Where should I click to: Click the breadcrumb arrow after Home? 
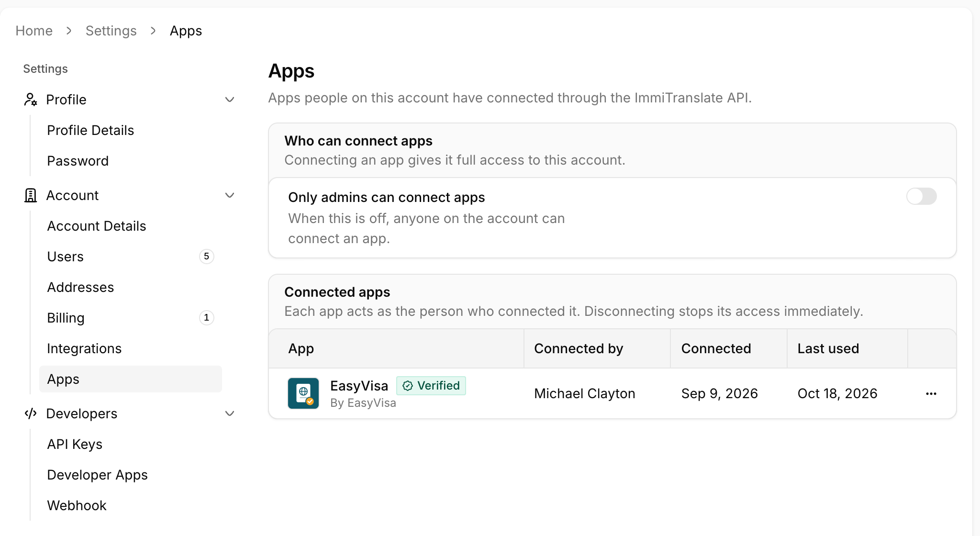69,31
